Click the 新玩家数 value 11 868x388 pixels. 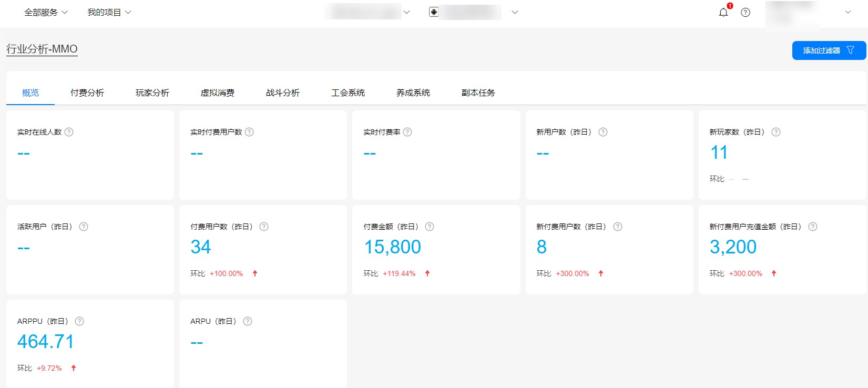pos(719,152)
